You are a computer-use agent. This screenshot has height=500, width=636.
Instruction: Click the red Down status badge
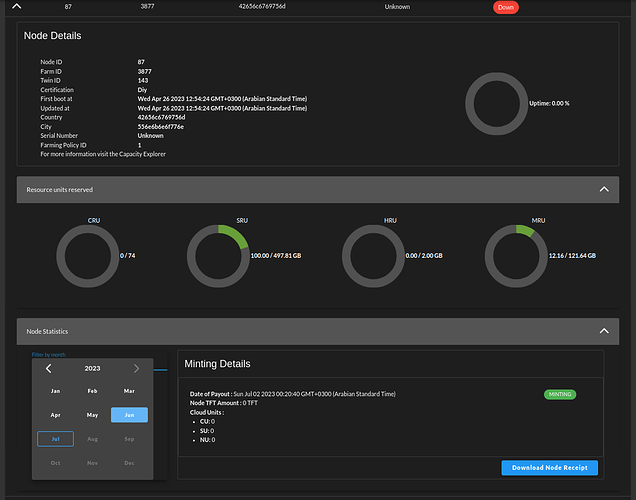tap(506, 7)
